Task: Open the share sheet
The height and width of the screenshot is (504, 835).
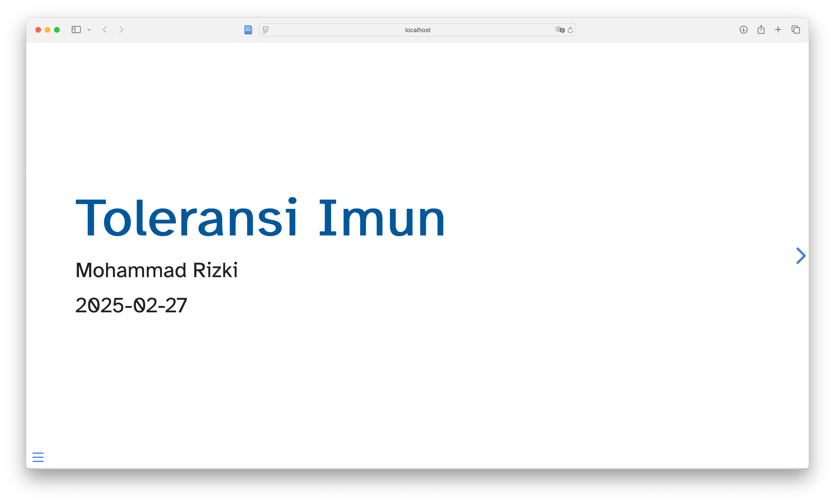Action: pos(761,30)
